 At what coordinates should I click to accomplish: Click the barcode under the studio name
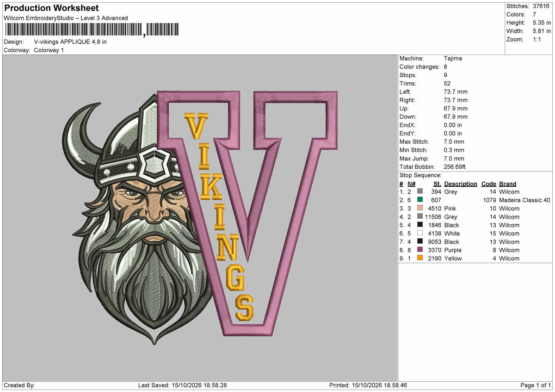coord(92,30)
